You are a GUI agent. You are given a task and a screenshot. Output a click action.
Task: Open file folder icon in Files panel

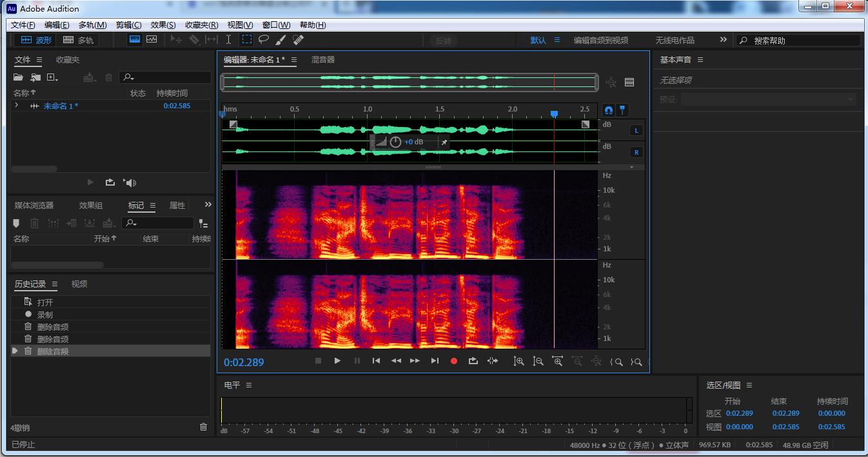click(x=19, y=77)
